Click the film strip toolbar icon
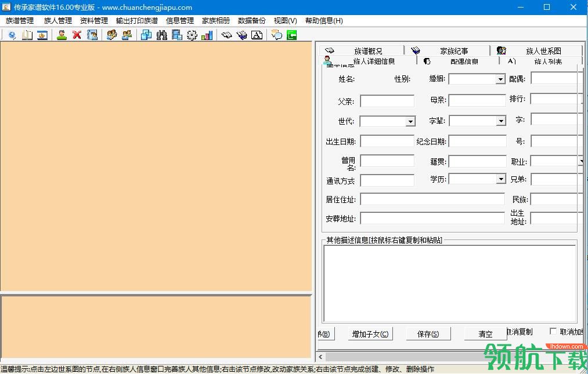This screenshot has width=588, height=374. (x=176, y=35)
